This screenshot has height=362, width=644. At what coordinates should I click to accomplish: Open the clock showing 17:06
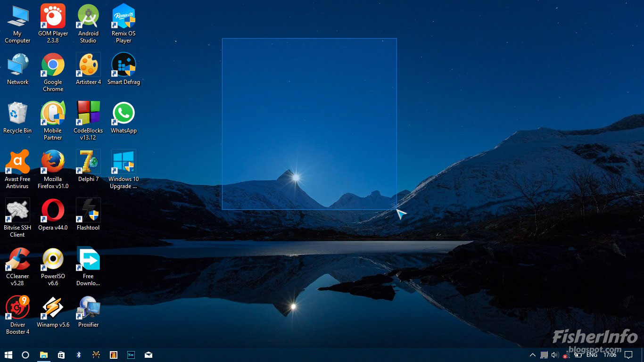pyautogui.click(x=610, y=355)
